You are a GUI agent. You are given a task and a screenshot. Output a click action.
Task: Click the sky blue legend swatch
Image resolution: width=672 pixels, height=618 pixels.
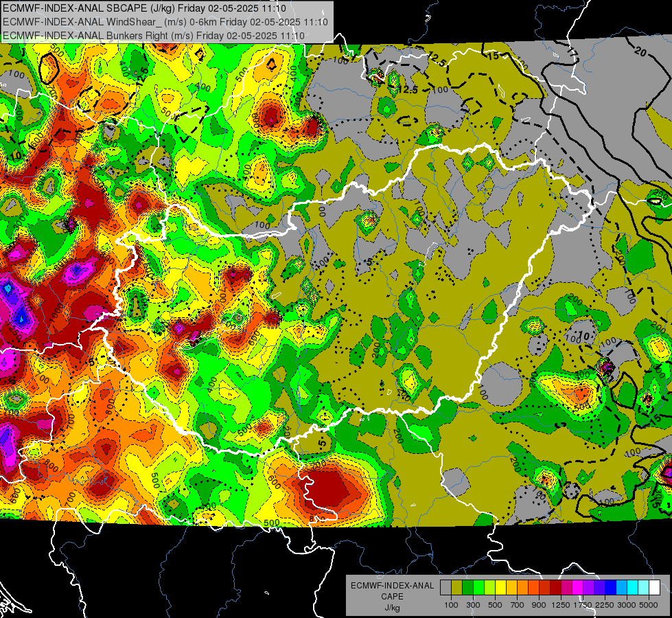[622, 587]
